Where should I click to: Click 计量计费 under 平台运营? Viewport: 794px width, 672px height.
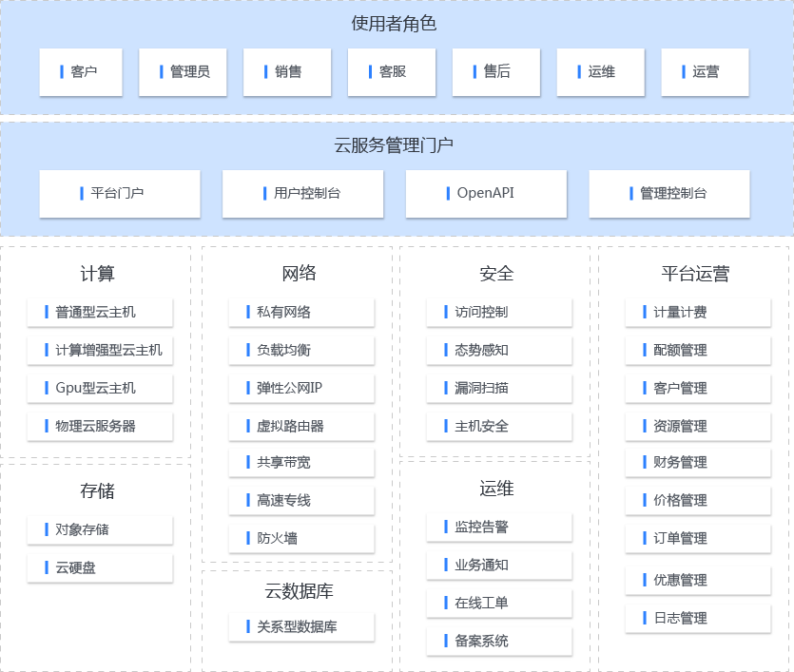698,313
